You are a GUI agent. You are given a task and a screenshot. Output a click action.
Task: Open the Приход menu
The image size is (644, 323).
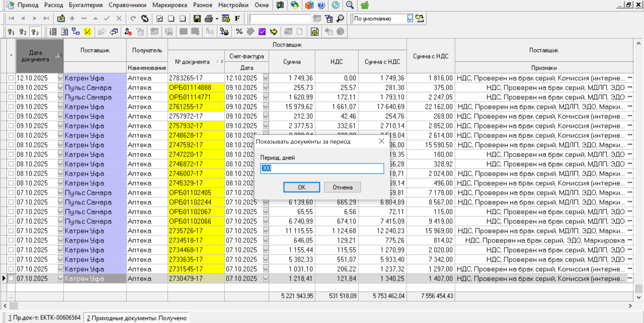[28, 5]
